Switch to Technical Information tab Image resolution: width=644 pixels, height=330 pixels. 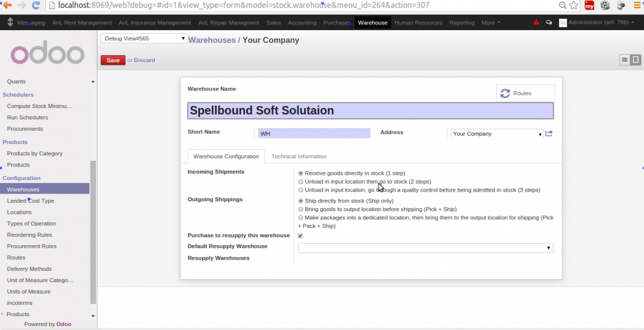[299, 157]
